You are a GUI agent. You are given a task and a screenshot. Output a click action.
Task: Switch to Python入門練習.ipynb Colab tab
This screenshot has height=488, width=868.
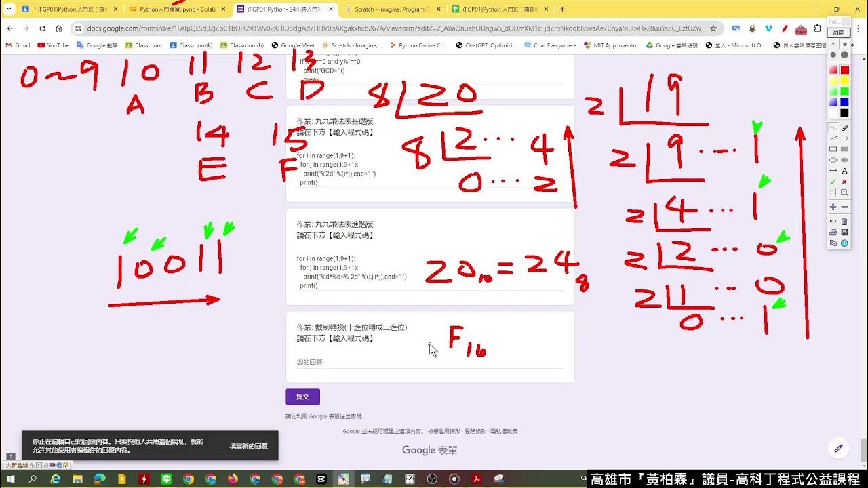click(x=178, y=9)
